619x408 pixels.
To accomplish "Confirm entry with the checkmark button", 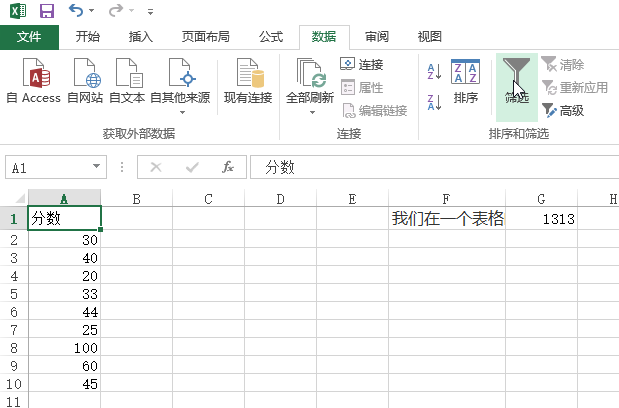I will coord(192,167).
